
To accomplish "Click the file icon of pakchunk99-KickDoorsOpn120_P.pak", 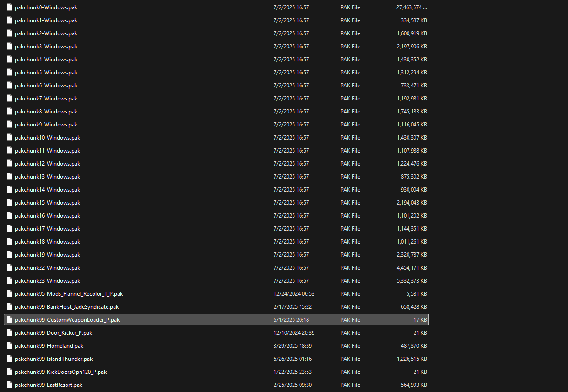I will point(9,372).
